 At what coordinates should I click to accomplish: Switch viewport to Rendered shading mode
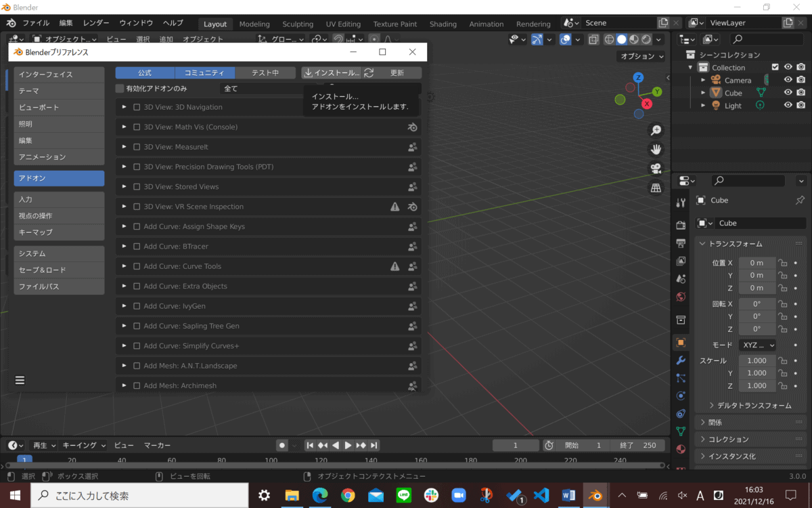pyautogui.click(x=646, y=39)
